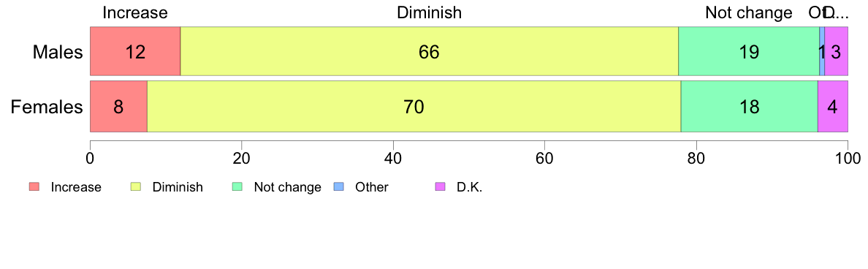
Task: Select the Females Diminish segment showing 70
Action: coord(414,106)
